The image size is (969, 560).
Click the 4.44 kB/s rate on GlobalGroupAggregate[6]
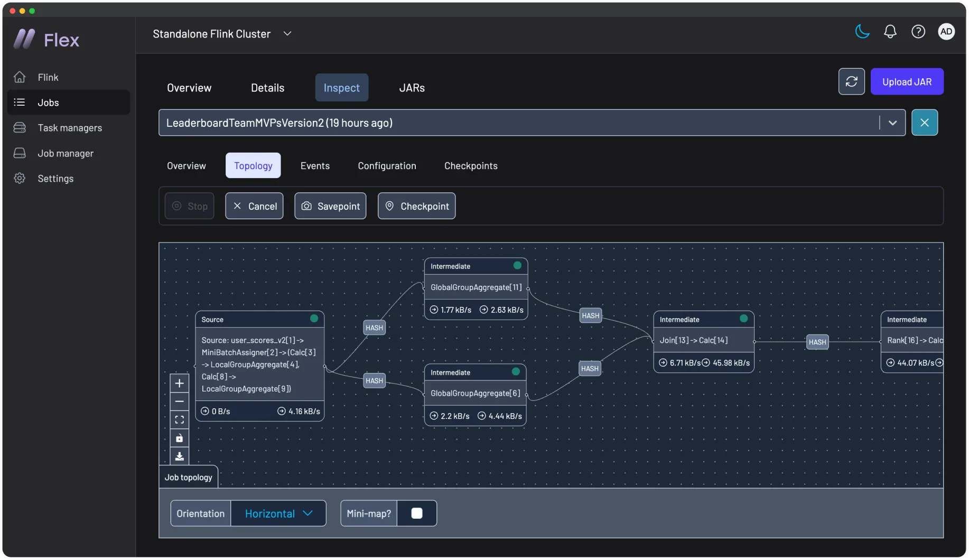pyautogui.click(x=500, y=416)
